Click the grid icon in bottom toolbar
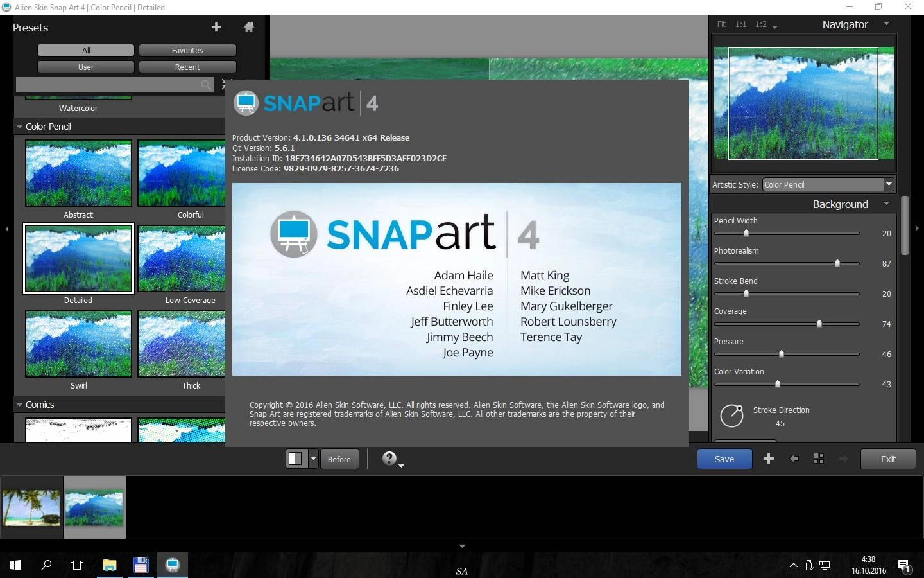The width and height of the screenshot is (924, 578). 818,459
